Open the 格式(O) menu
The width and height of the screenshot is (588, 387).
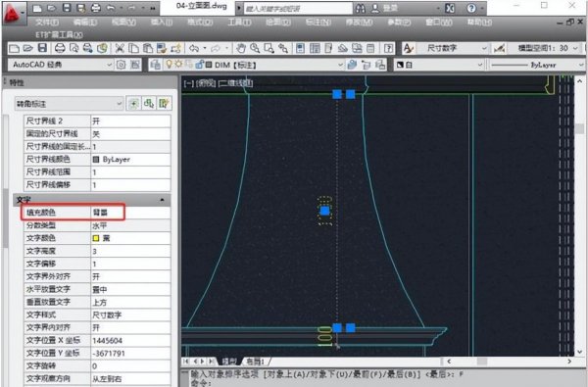coord(200,23)
